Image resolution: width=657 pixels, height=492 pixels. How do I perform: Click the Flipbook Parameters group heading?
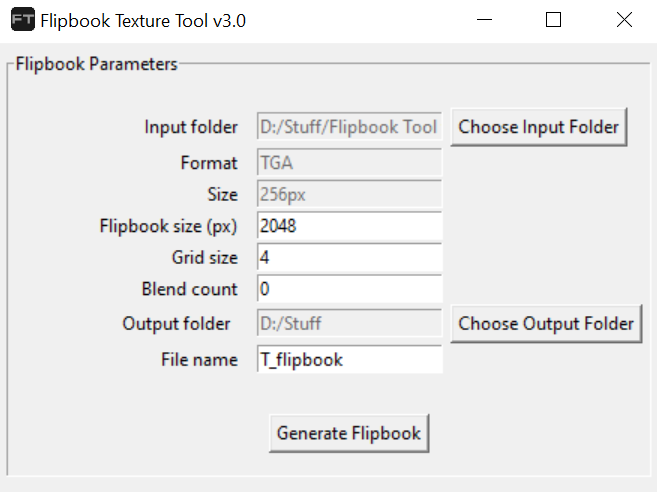pos(96,64)
